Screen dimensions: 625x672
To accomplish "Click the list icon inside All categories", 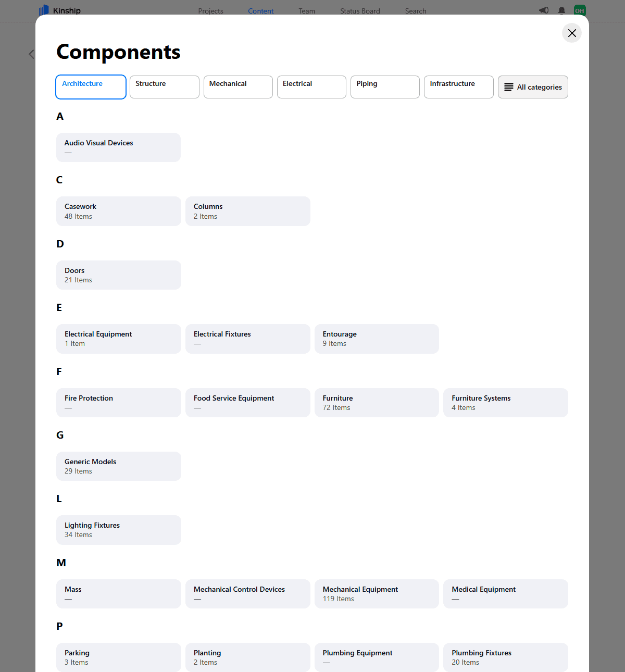I will pyautogui.click(x=509, y=87).
